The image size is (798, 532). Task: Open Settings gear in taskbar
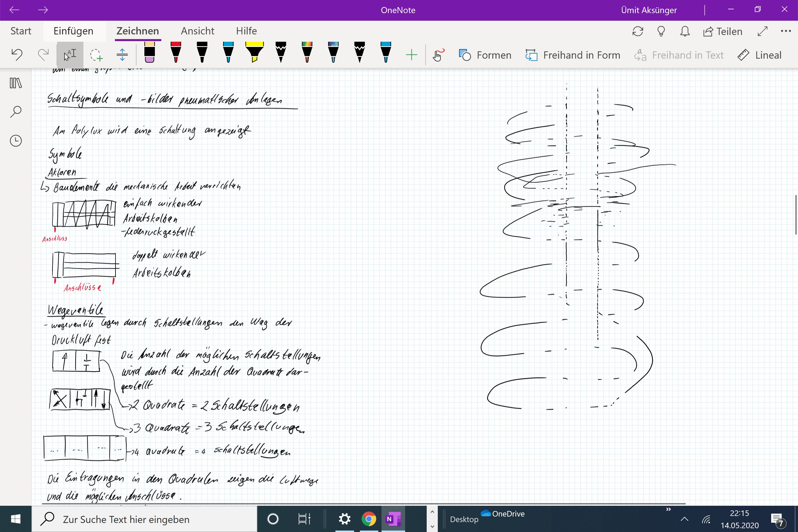point(344,519)
